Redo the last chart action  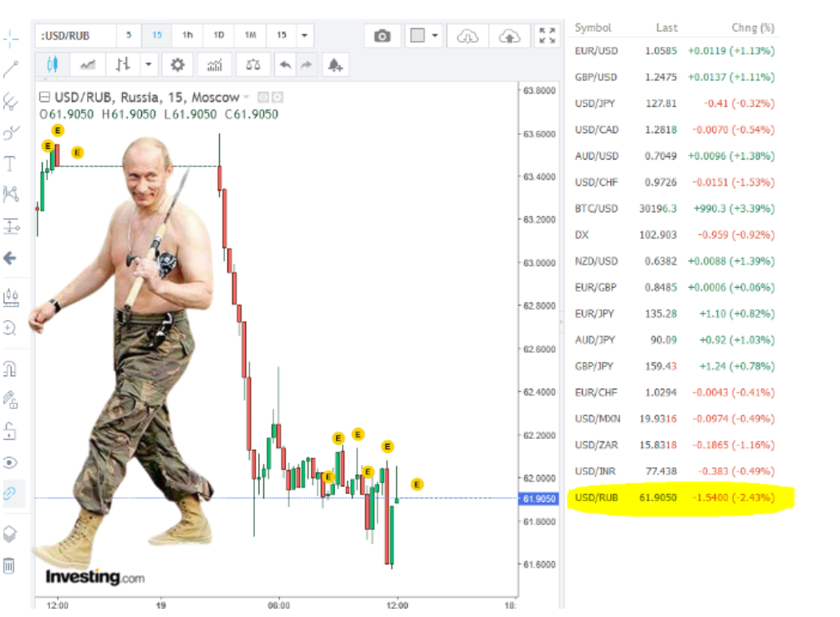click(x=306, y=65)
